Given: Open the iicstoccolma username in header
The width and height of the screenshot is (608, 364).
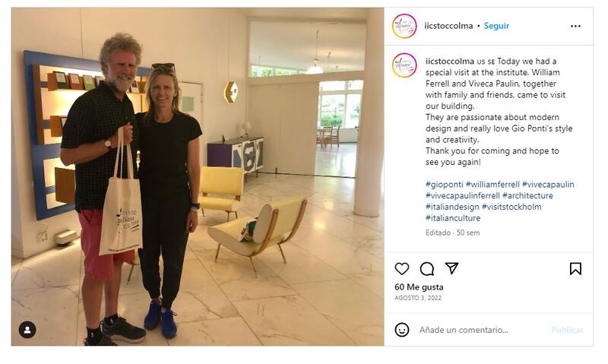Looking at the screenshot, I should pos(448,26).
